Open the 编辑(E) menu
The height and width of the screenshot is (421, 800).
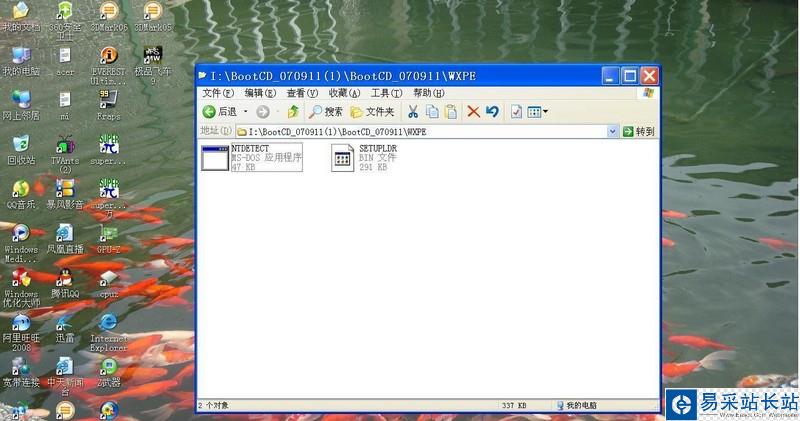click(x=260, y=93)
